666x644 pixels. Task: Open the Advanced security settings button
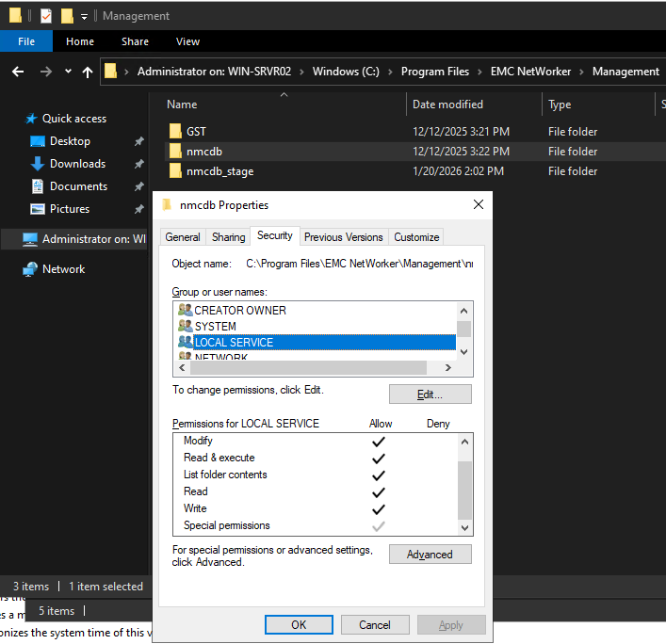430,555
